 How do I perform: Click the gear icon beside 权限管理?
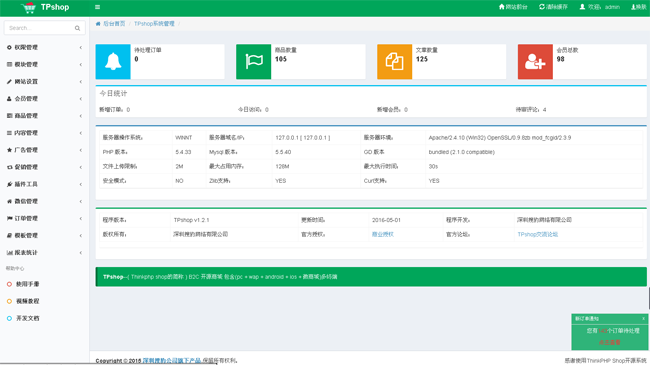(9, 47)
